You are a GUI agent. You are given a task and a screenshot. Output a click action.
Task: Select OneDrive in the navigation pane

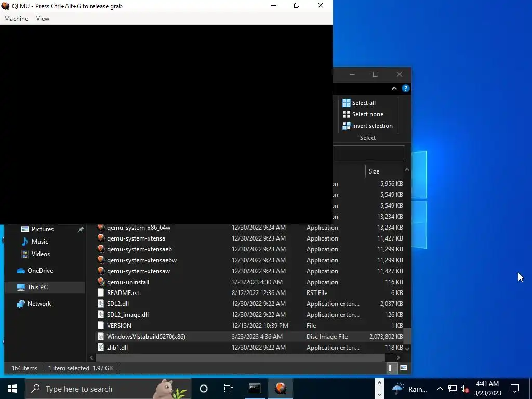[x=40, y=270]
